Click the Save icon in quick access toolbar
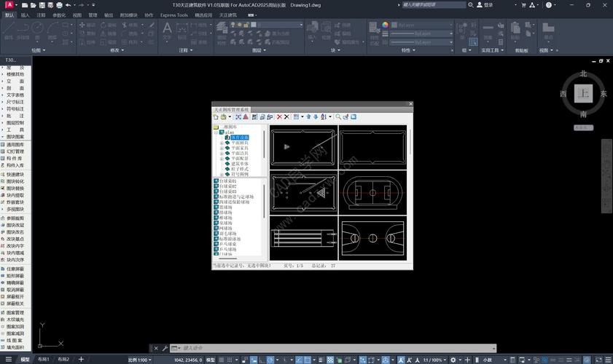The image size is (613, 364). click(x=42, y=5)
